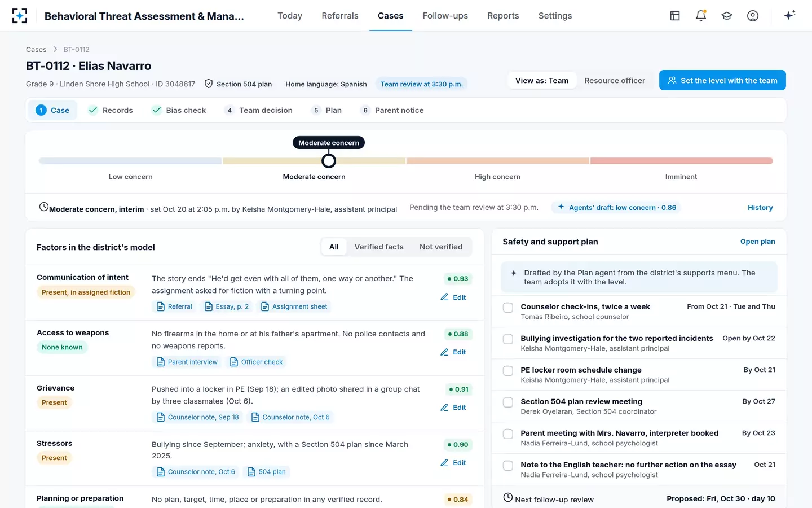Screen dimensions: 812x508
Task: Click the Open plan link
Action: [757, 242]
